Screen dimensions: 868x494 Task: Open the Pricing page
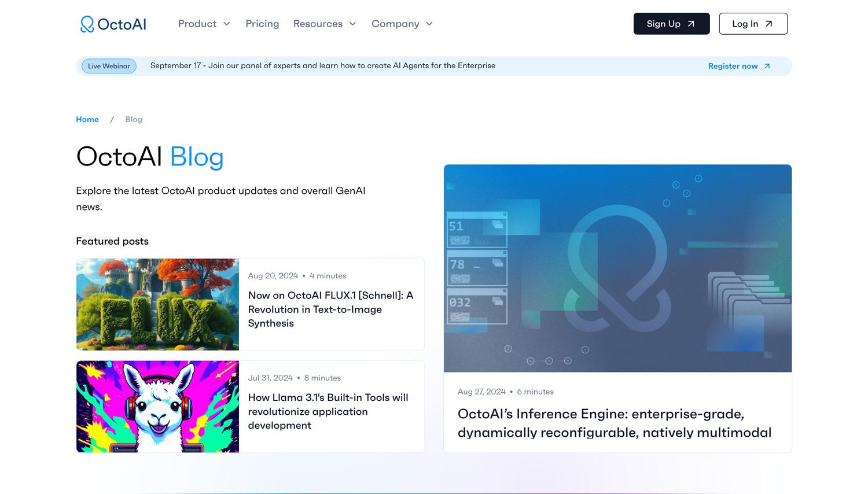point(262,24)
